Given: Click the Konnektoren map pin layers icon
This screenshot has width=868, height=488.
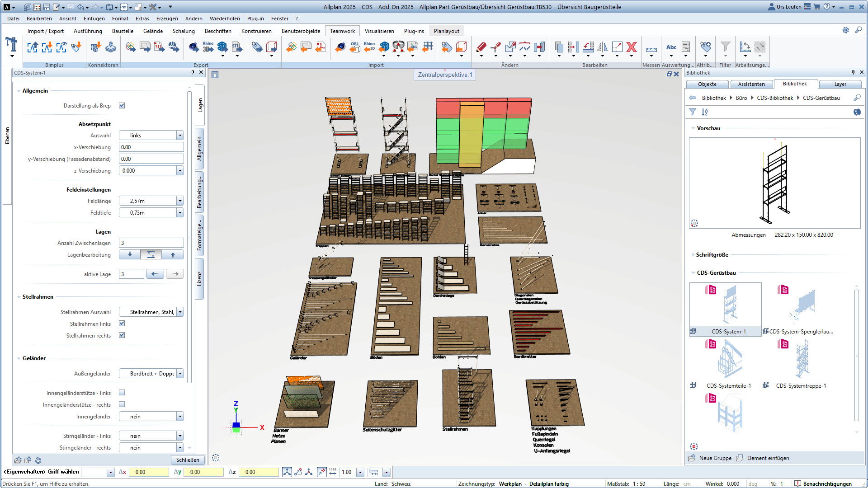Looking at the screenshot, I should tap(111, 47).
